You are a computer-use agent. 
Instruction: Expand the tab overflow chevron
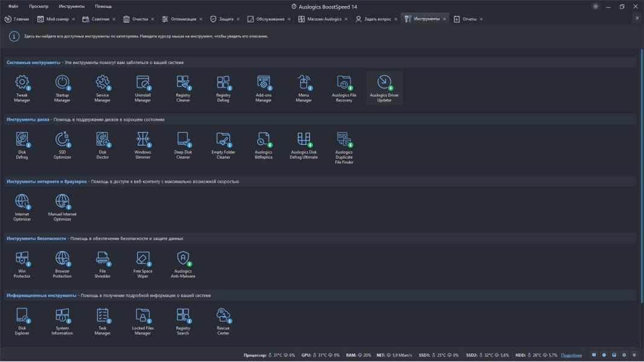pos(636,19)
